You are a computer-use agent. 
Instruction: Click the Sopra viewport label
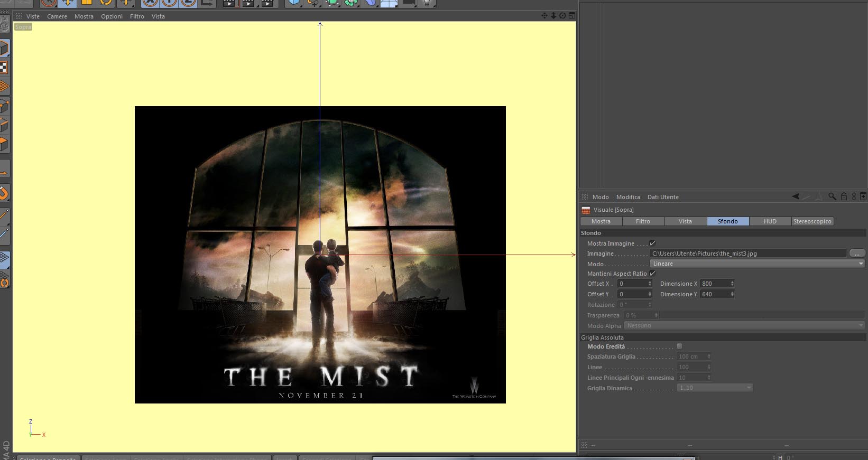(23, 27)
